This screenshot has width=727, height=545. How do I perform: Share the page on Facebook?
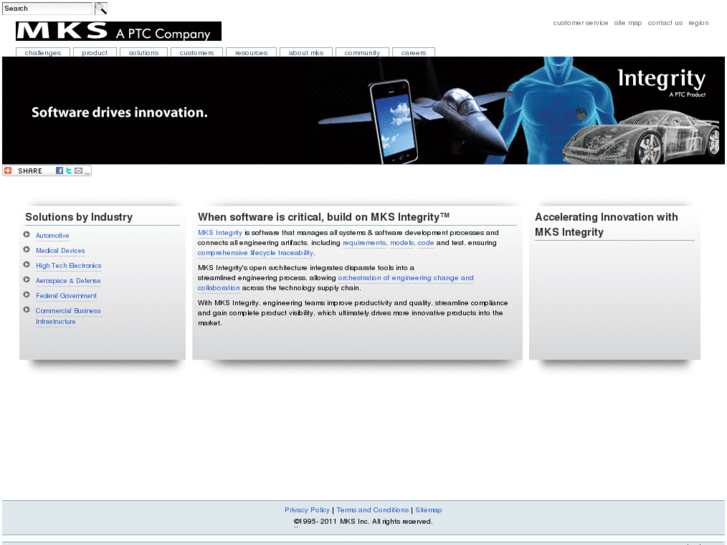59,171
